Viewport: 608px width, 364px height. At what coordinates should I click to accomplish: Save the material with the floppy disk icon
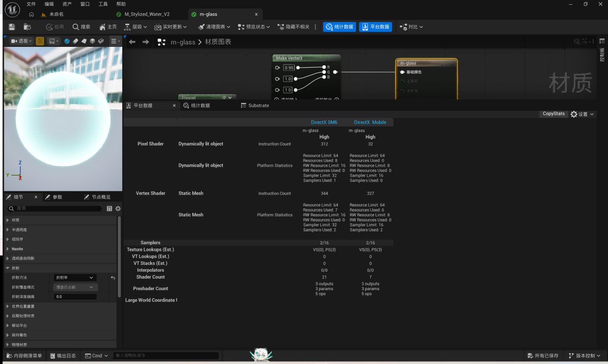(x=12, y=27)
